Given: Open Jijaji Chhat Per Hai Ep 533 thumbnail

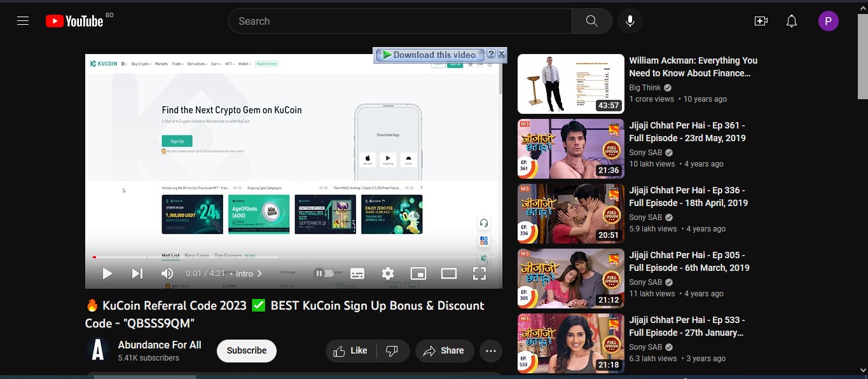Looking at the screenshot, I should pyautogui.click(x=571, y=343).
